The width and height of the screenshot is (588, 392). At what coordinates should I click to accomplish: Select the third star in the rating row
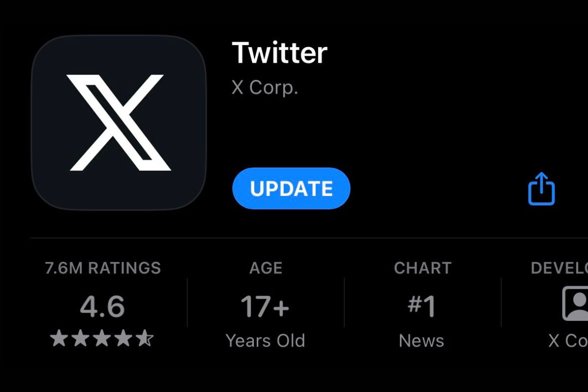tap(102, 338)
